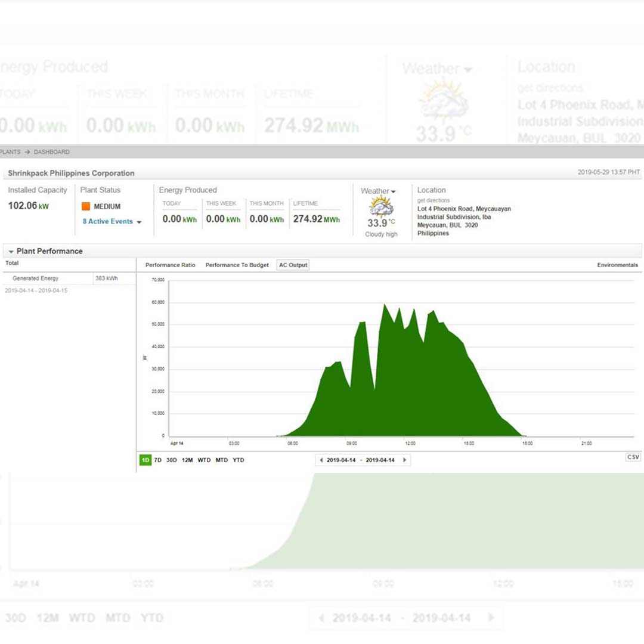This screenshot has height=644, width=644.
Task: Click the Shrinkpack Philippines Corporation title
Action: pos(71,174)
